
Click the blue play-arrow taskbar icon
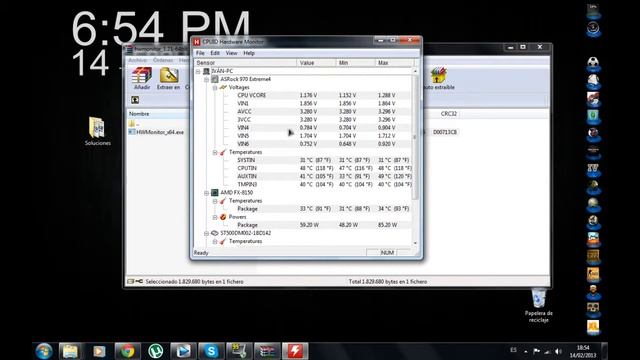click(x=183, y=351)
